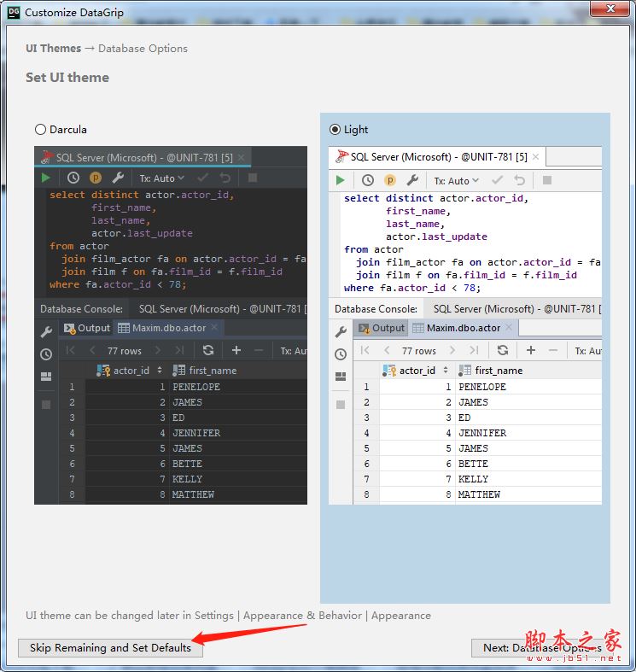Click the 77 rows label in Light preview
Viewport: 636px width, 672px height.
coord(418,351)
